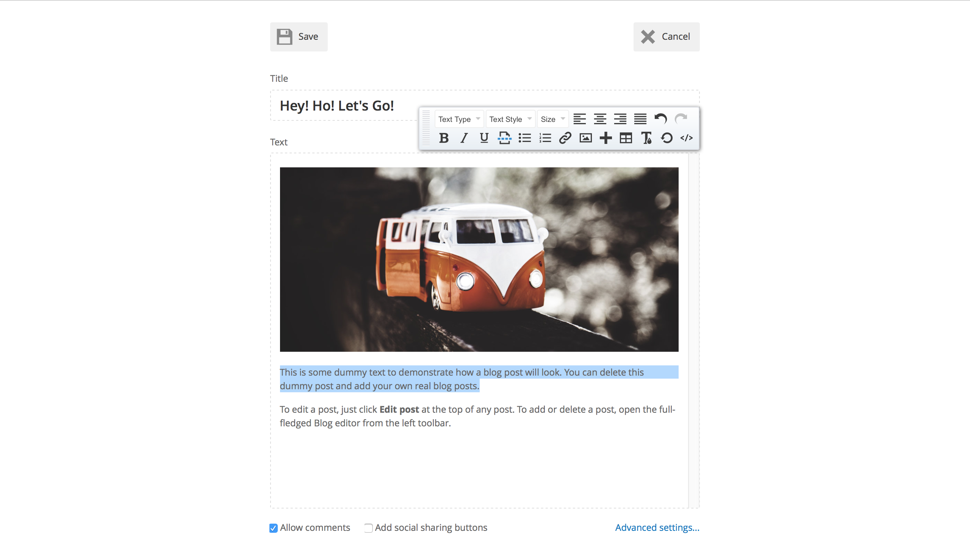Insert a table
The image size is (970, 560).
tap(626, 138)
